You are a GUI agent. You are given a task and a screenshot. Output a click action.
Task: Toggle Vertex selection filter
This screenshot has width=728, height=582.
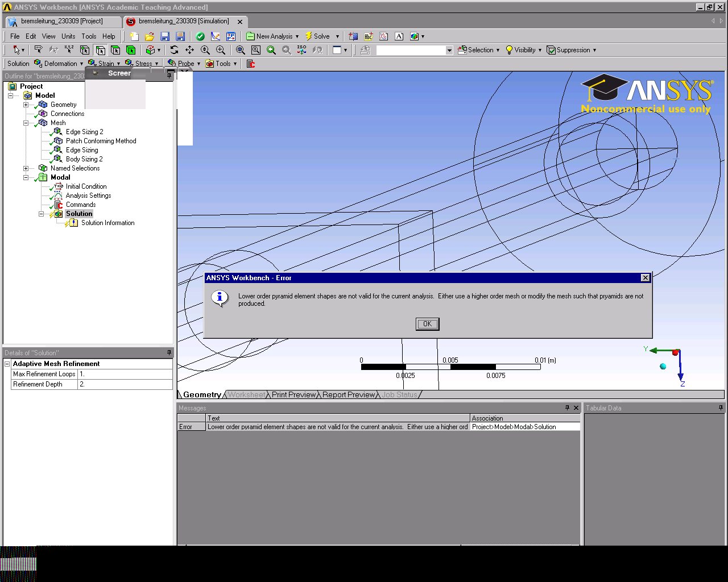pos(85,50)
